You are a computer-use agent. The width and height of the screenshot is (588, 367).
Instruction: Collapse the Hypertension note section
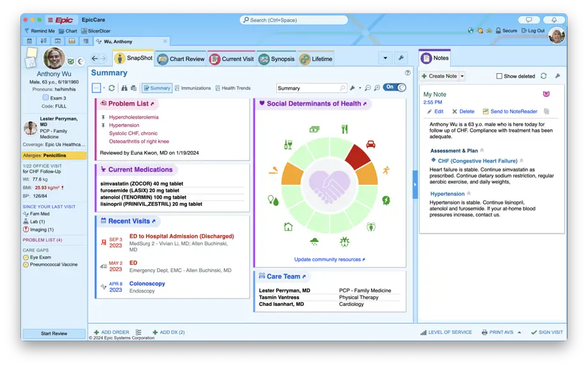coord(469,193)
